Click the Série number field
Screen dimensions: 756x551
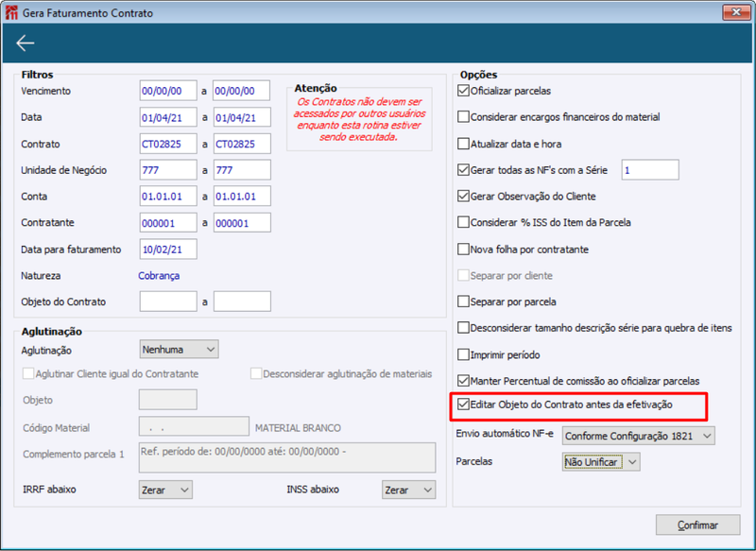point(650,170)
